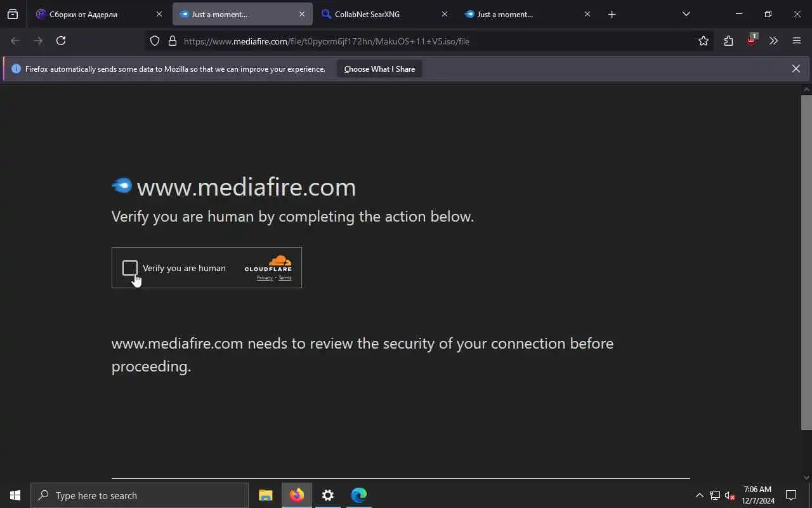Select the active MediaFire Just a moment tab
The image size is (812, 508).
[242, 14]
